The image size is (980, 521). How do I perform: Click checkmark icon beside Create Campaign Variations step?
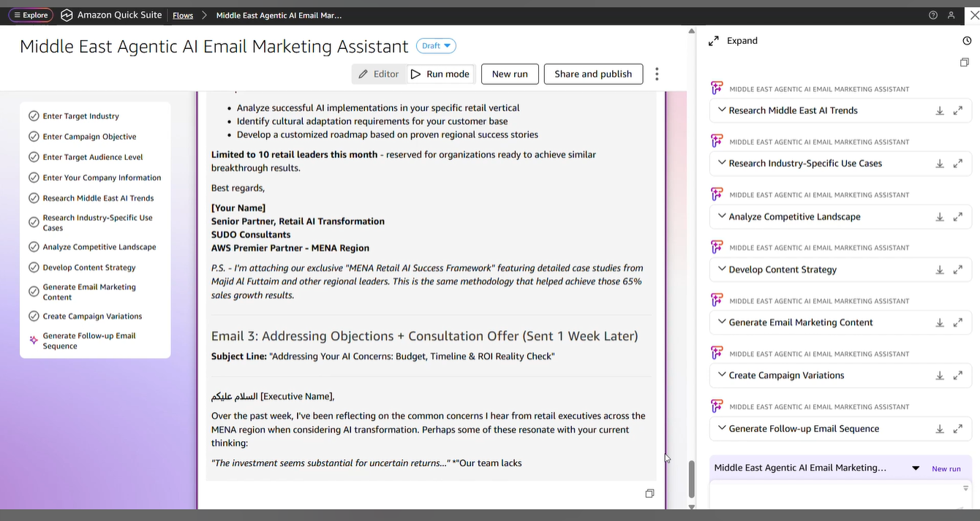coord(34,316)
